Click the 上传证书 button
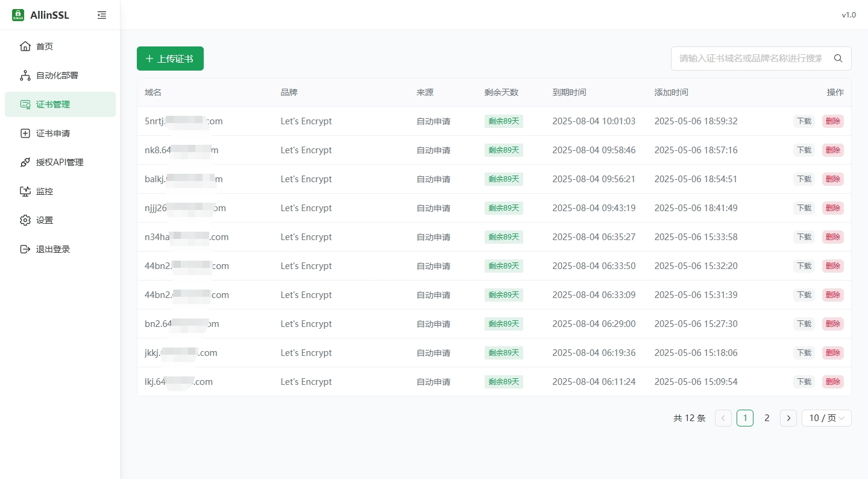The height and width of the screenshot is (479, 868). tap(170, 59)
